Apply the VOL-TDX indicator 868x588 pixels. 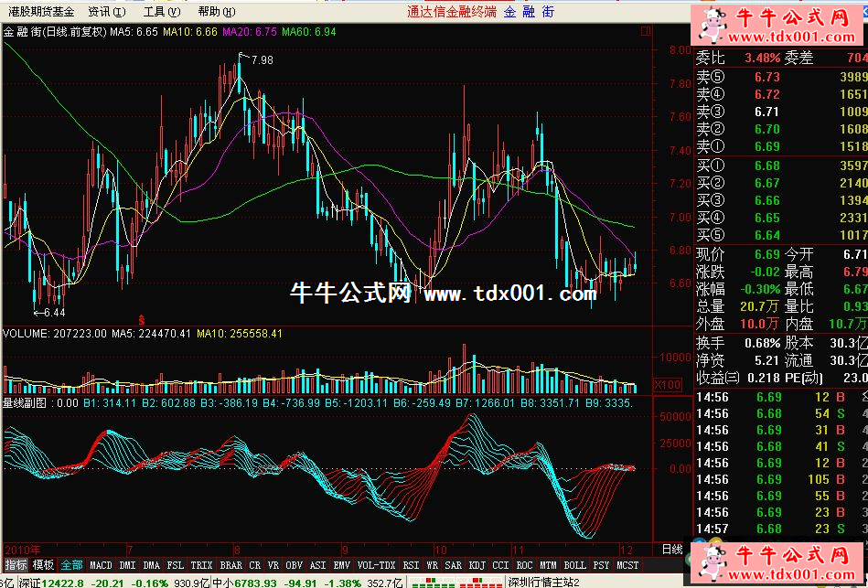[377, 565]
